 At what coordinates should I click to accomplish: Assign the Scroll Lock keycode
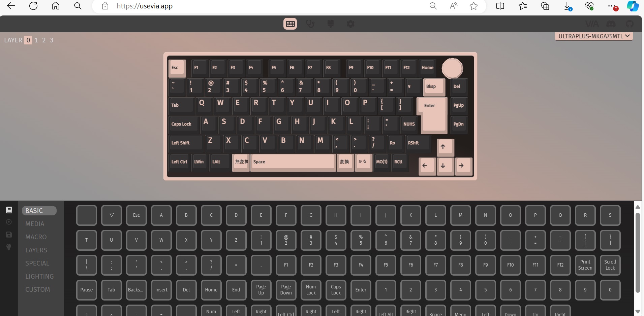[x=610, y=265]
